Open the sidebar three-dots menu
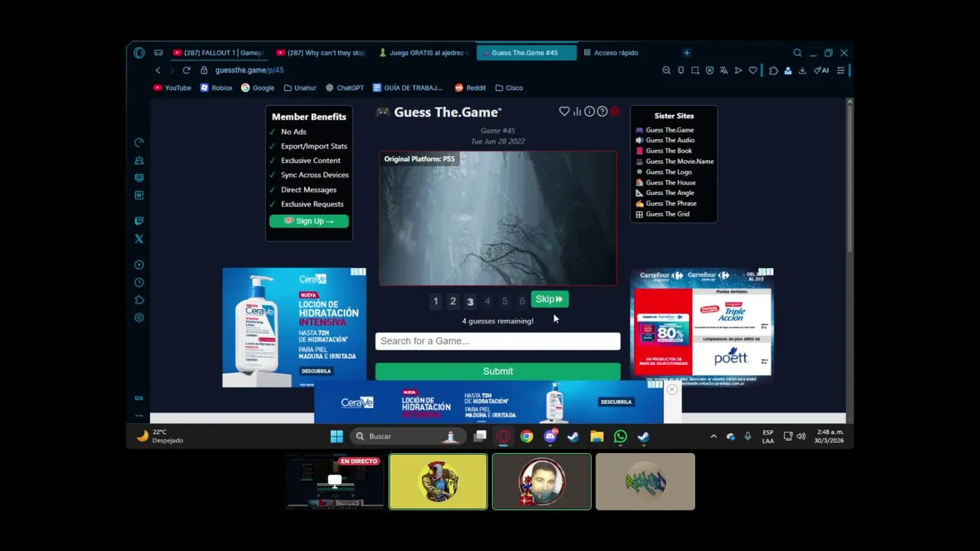 point(139,416)
